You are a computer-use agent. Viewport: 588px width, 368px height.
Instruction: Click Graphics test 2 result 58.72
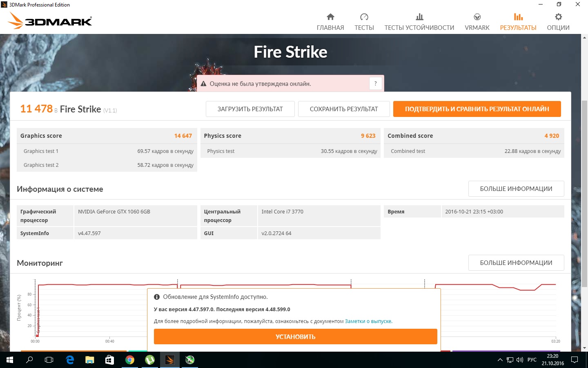tap(165, 165)
